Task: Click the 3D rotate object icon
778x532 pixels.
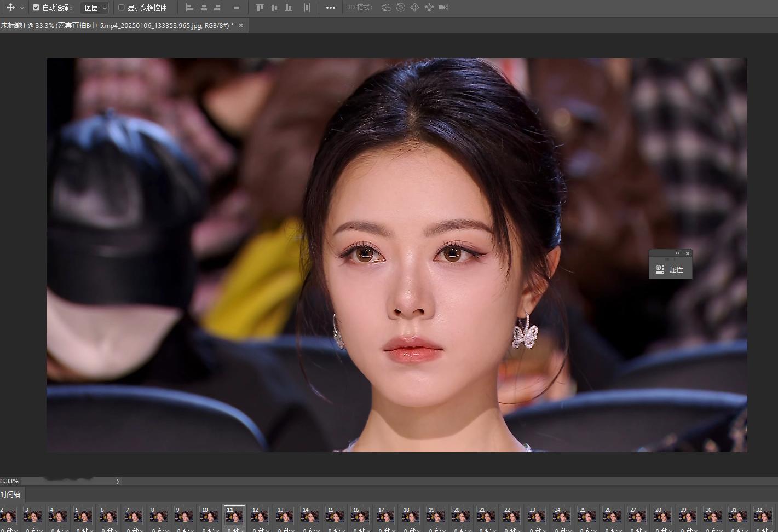Action: click(387, 8)
